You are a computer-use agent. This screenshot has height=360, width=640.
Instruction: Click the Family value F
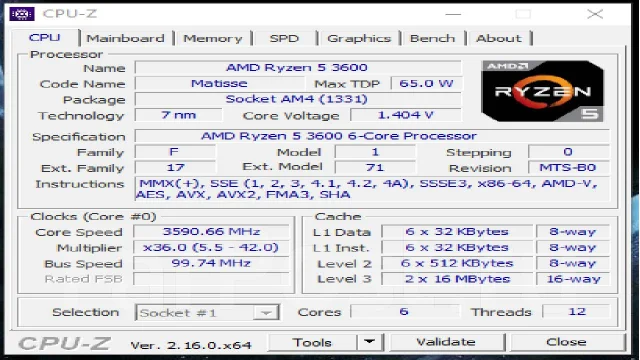pyautogui.click(x=174, y=152)
